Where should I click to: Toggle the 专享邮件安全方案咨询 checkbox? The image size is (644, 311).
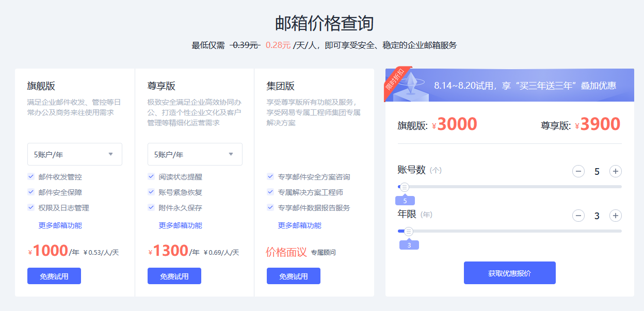tap(270, 176)
